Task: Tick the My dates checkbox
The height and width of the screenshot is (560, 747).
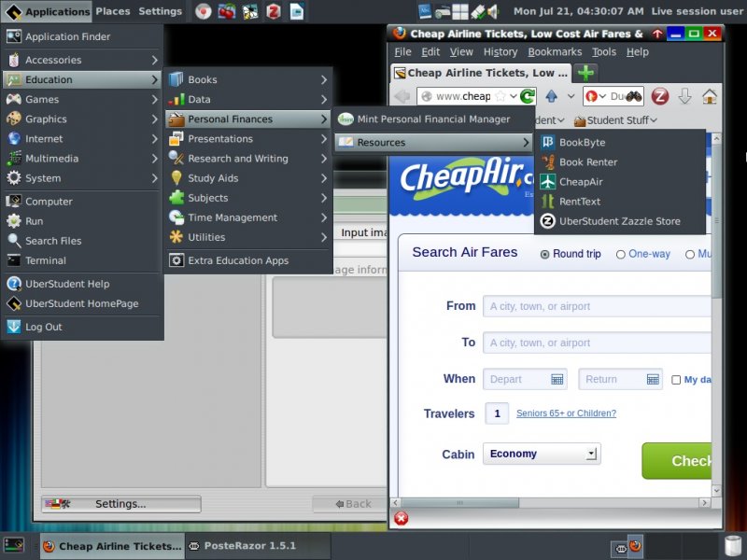Action: (675, 380)
